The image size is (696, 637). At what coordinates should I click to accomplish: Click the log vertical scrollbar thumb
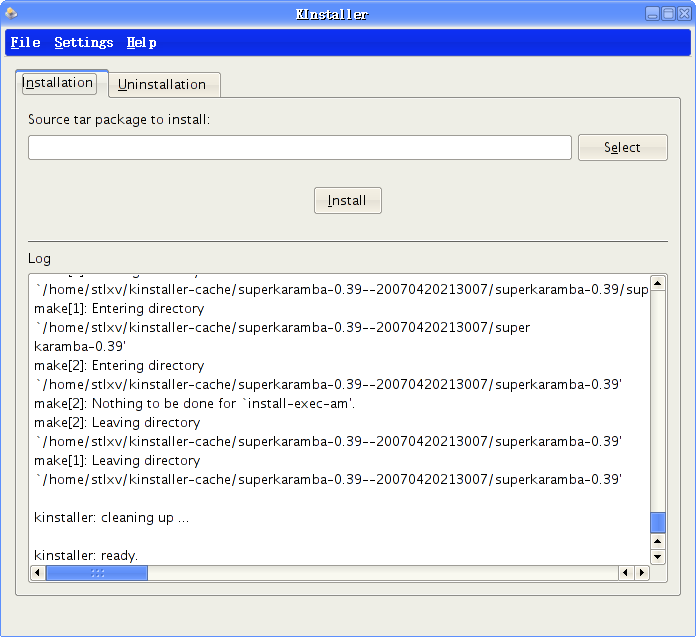click(657, 522)
